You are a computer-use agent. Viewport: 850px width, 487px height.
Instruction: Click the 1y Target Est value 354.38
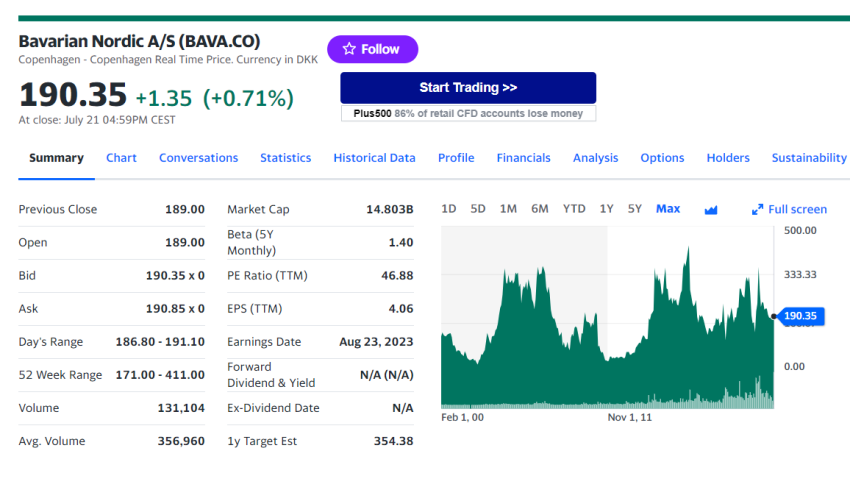coord(394,441)
